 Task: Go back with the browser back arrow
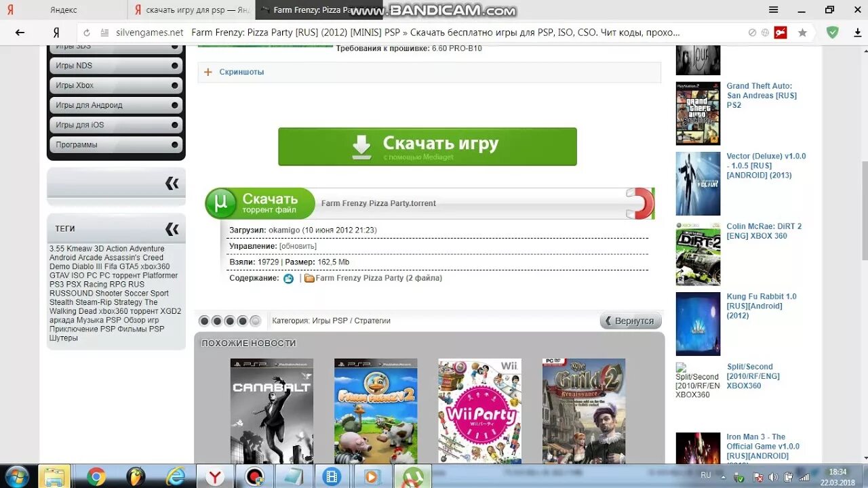20,33
